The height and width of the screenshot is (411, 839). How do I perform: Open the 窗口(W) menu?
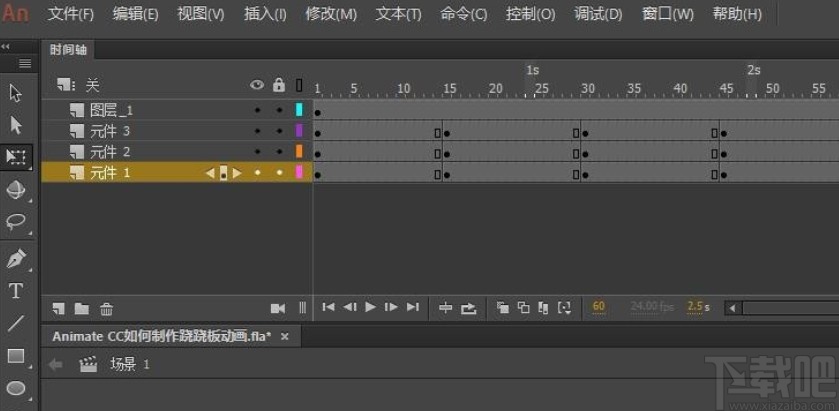pos(667,14)
